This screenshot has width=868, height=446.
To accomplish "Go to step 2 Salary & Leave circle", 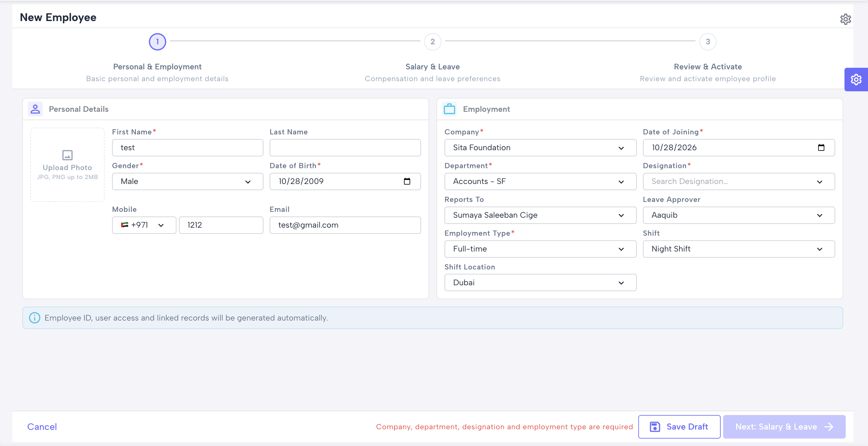I will (433, 42).
